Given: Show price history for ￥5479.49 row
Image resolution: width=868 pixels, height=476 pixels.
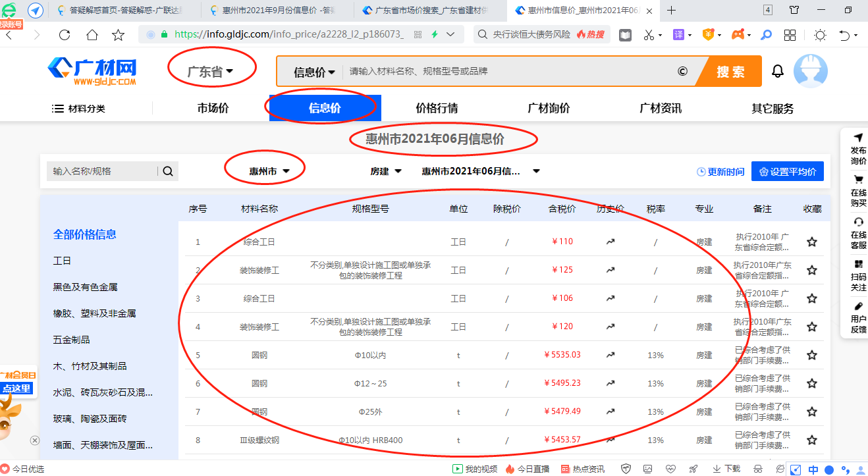Looking at the screenshot, I should pyautogui.click(x=610, y=411).
